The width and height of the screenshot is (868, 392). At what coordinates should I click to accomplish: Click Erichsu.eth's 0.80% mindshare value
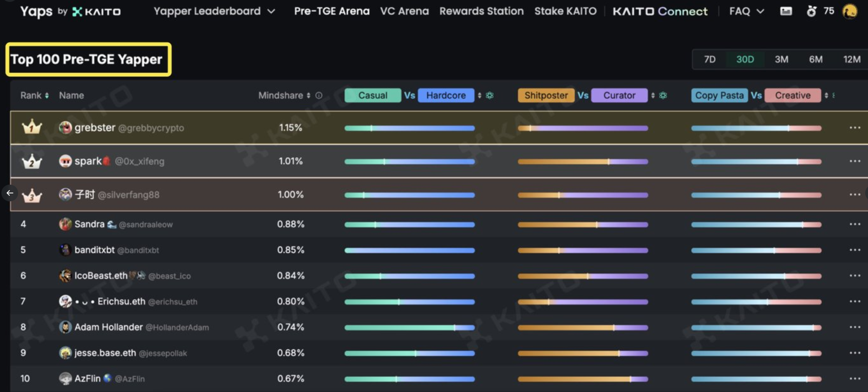click(291, 302)
